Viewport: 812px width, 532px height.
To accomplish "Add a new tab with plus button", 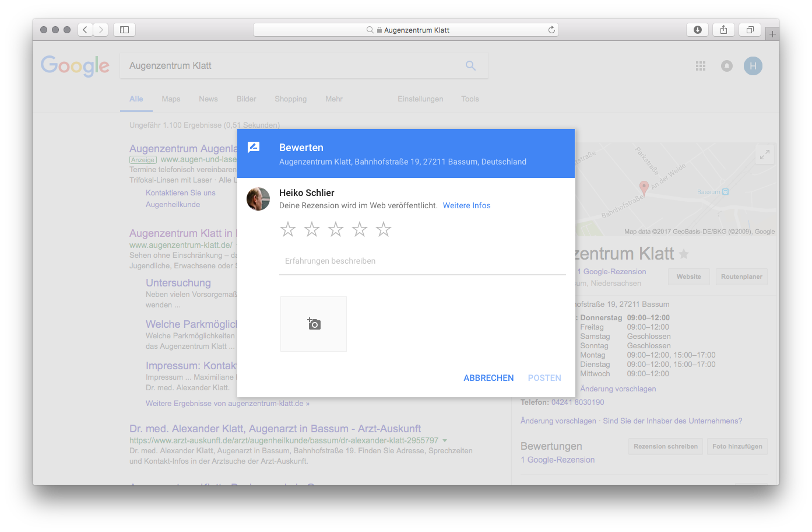I will click(772, 34).
